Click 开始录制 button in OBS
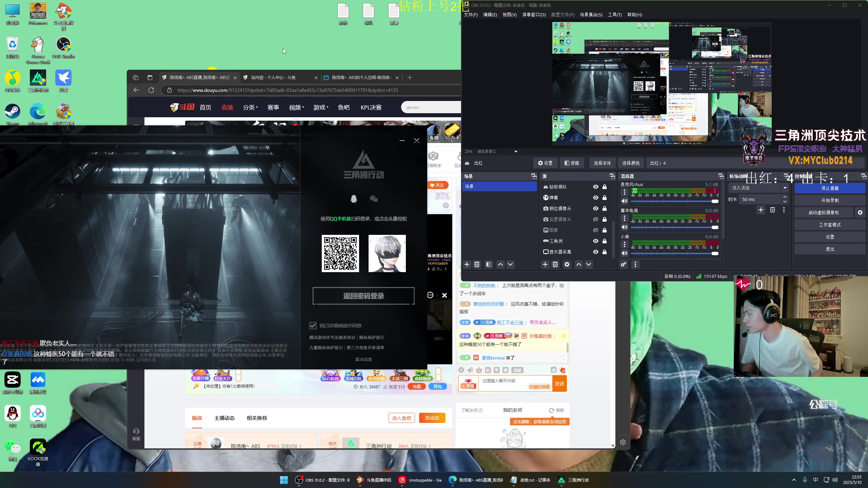 (x=830, y=200)
